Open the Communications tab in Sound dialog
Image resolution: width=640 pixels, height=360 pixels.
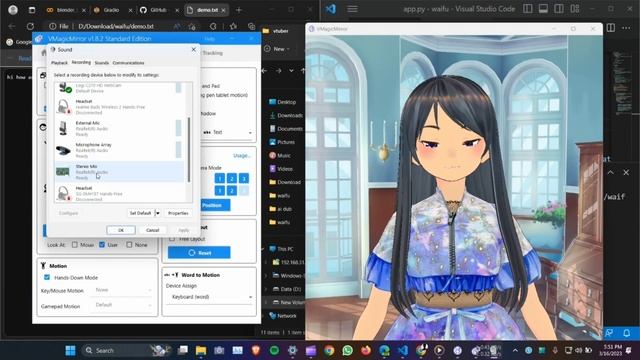[128, 63]
